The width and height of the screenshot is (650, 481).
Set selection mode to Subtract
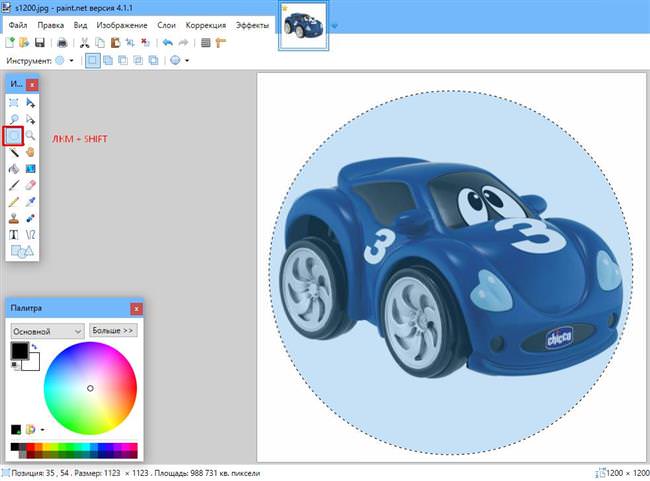click(x=123, y=61)
